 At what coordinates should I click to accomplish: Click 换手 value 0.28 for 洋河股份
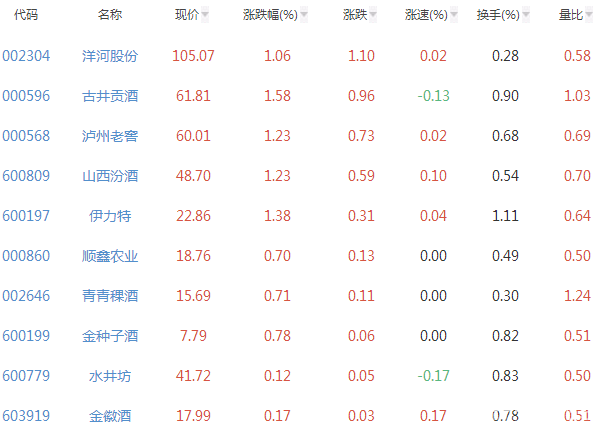tap(505, 56)
